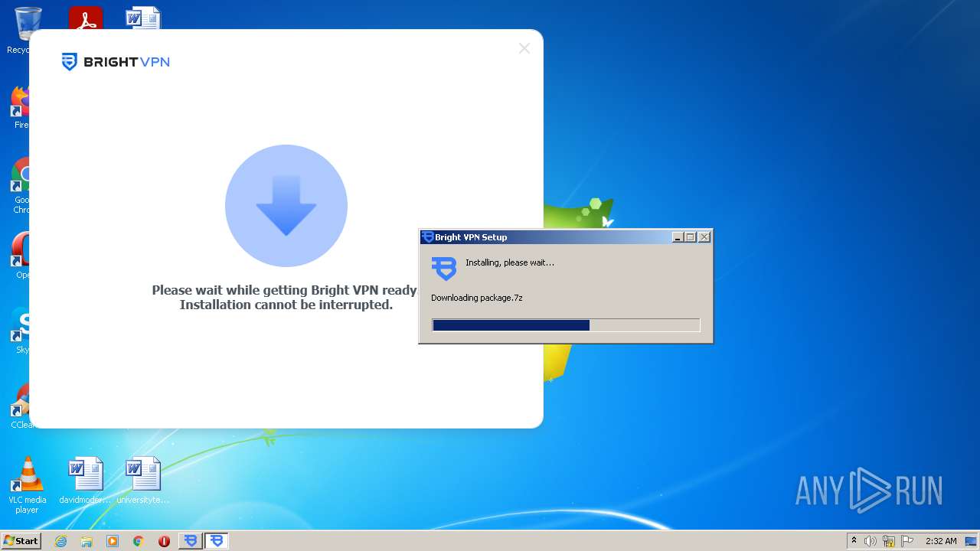The image size is (980, 551).
Task: Minimize the Bright VPN Setup dialog
Action: coord(678,237)
